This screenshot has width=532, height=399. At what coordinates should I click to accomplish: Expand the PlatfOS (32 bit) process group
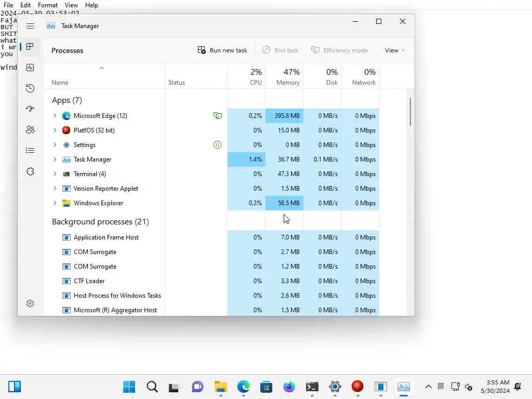click(x=55, y=130)
